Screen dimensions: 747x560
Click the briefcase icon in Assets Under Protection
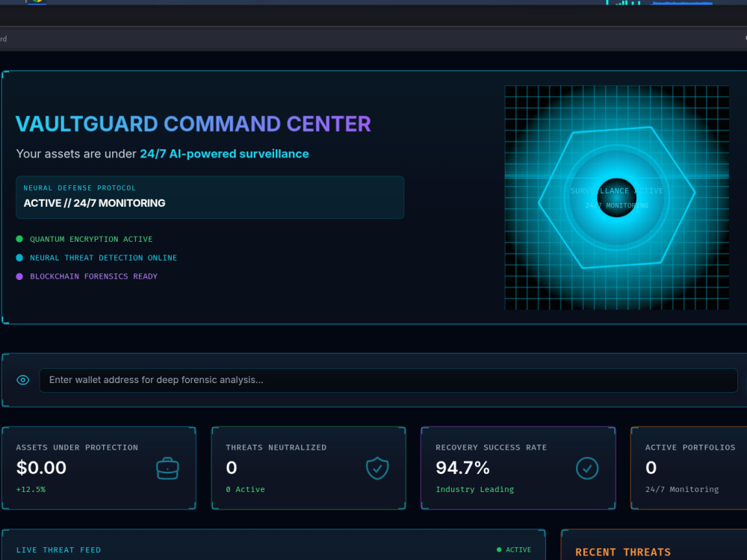click(x=167, y=469)
